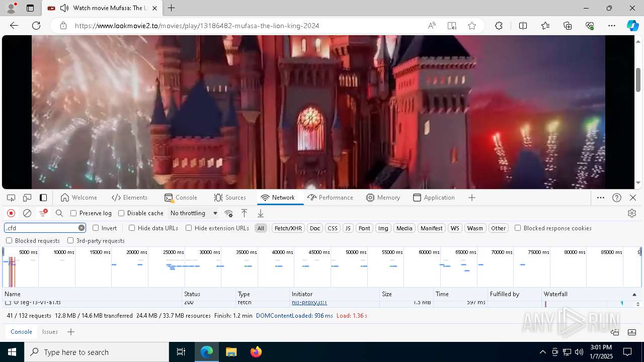Image resolution: width=644 pixels, height=362 pixels.
Task: Close the DevTools panel
Action: [633, 198]
